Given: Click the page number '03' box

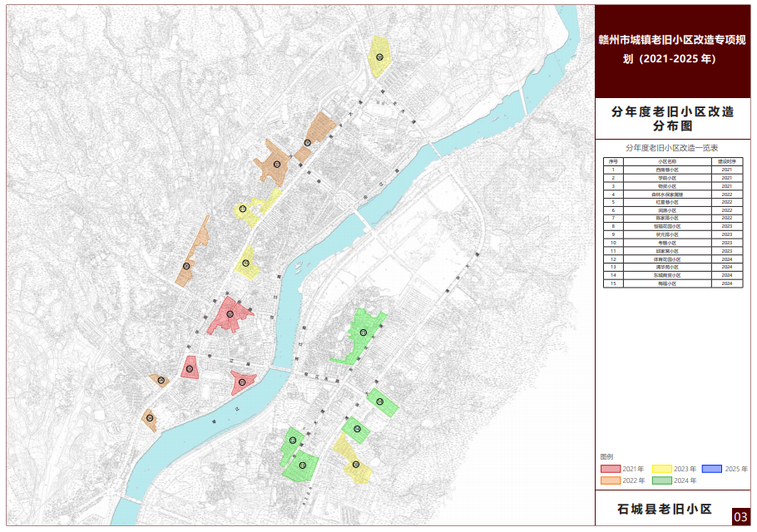Looking at the screenshot, I should click(740, 516).
